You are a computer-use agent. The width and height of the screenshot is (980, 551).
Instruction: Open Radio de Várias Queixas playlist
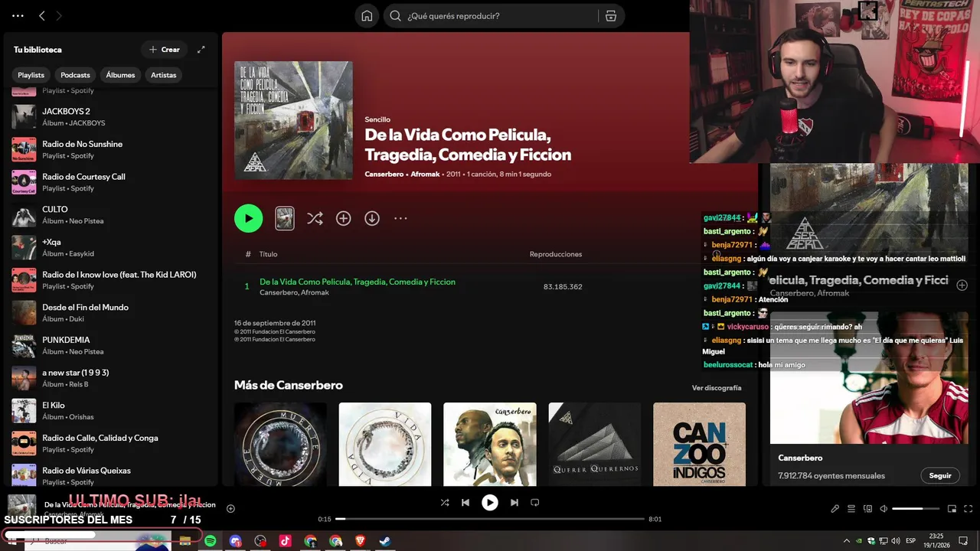[x=111, y=474]
